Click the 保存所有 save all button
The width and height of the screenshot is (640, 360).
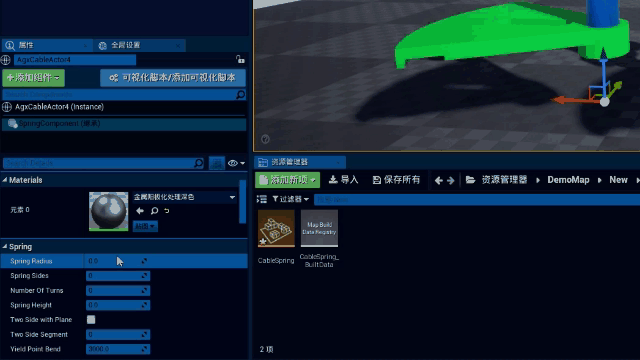[396, 180]
